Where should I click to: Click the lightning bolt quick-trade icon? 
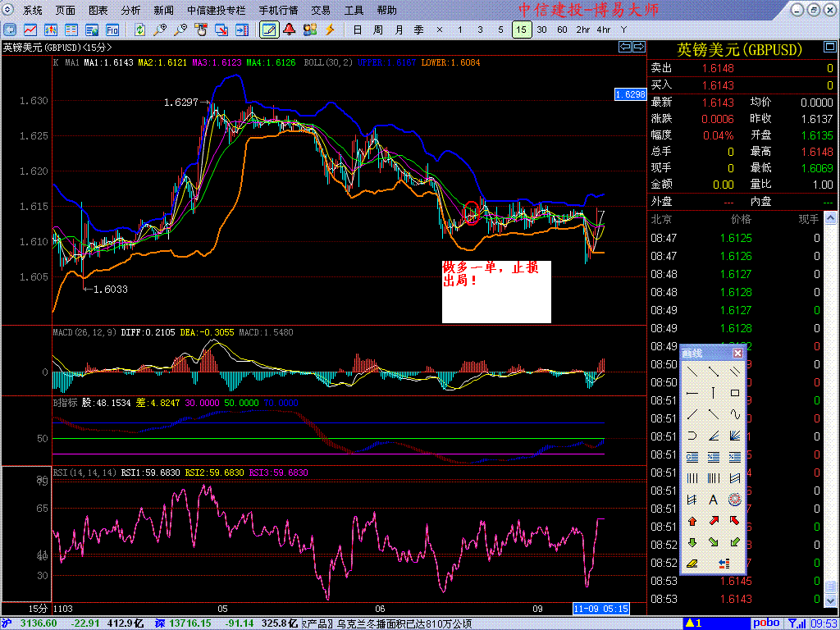[330, 30]
